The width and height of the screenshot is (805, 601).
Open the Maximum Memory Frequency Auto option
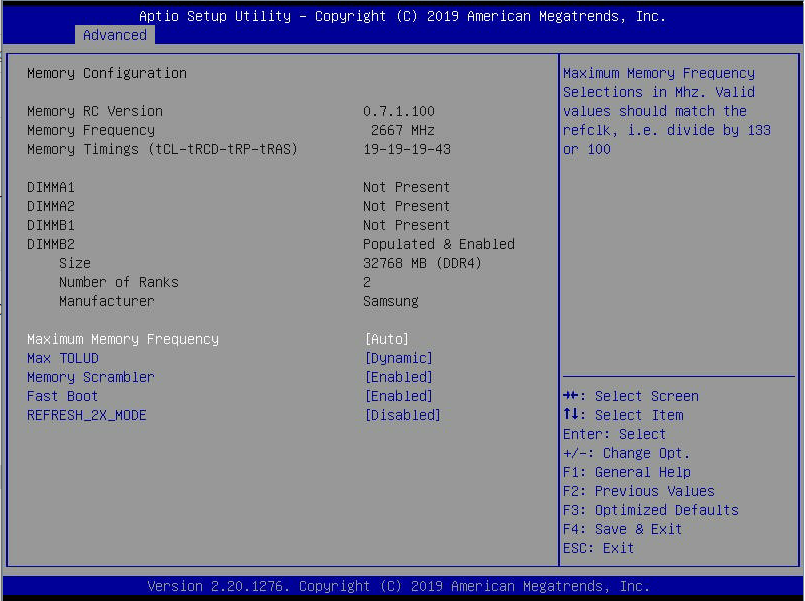(x=387, y=339)
